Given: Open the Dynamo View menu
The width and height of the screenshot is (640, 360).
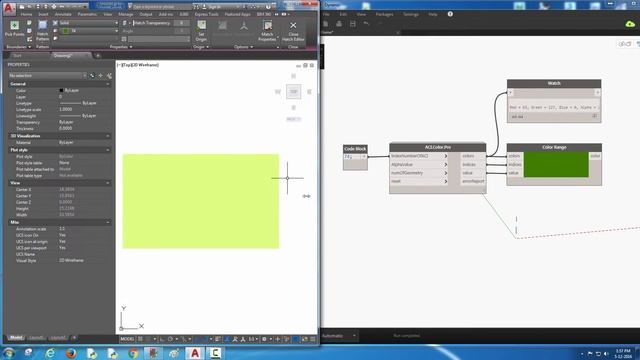Looking at the screenshot, I should (x=361, y=14).
